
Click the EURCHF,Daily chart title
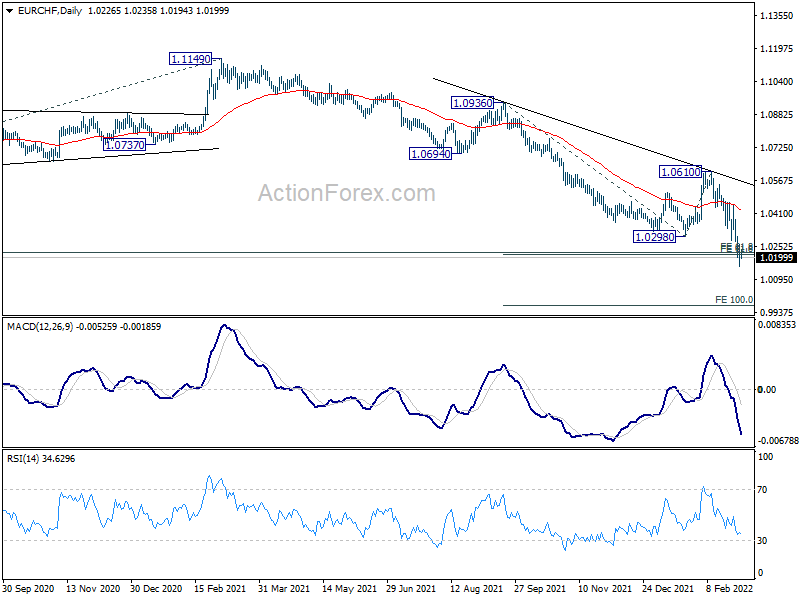click(50, 11)
